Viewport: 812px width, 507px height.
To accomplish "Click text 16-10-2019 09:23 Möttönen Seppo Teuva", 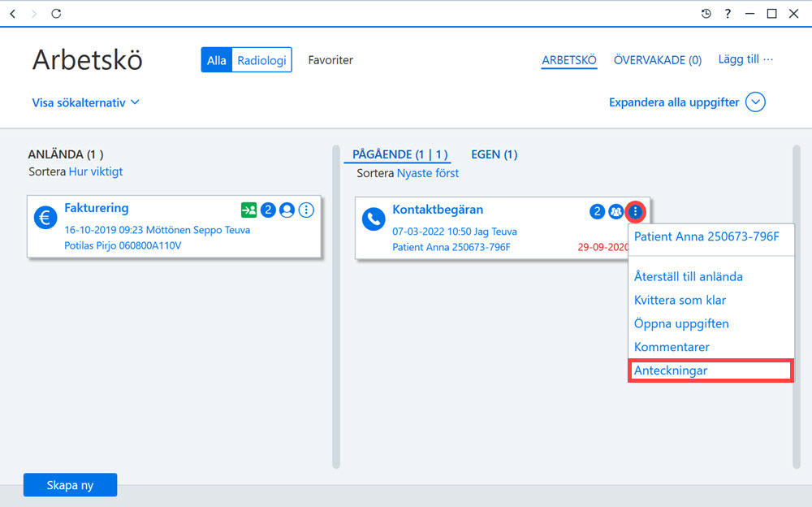I will [157, 230].
